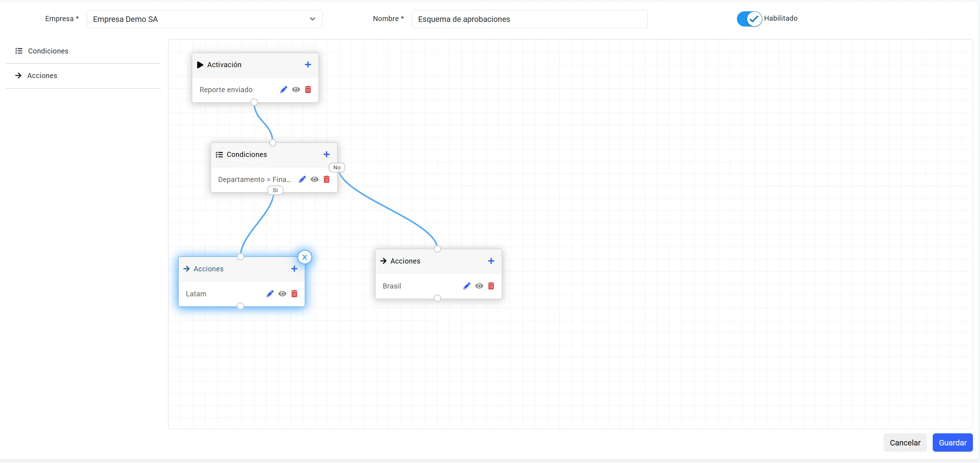Delete the Latam action
This screenshot has width=980, height=463.
click(x=294, y=294)
